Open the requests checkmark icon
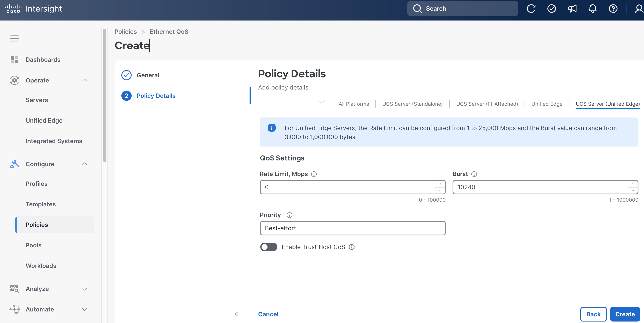The image size is (644, 323). click(551, 9)
